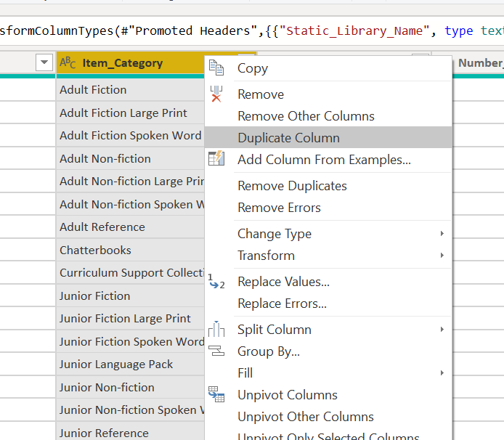Click the Adult Fiction Large Print cell
Screen dimensions: 504x440
[x=130, y=113]
